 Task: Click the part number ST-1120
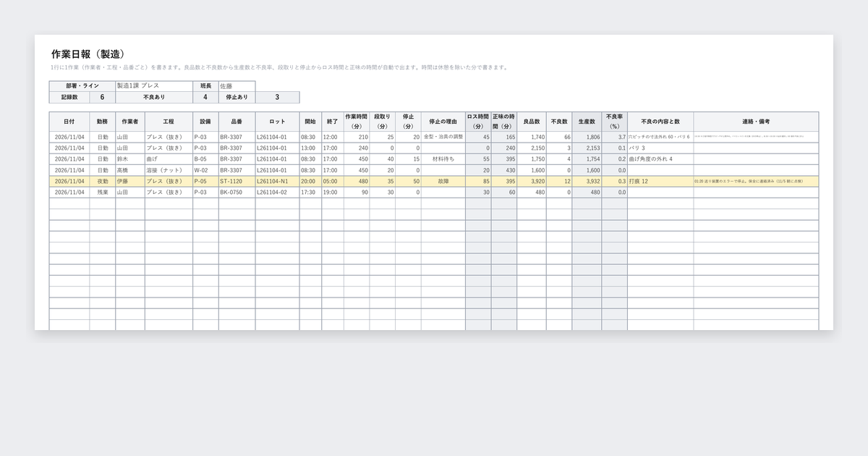pyautogui.click(x=237, y=181)
